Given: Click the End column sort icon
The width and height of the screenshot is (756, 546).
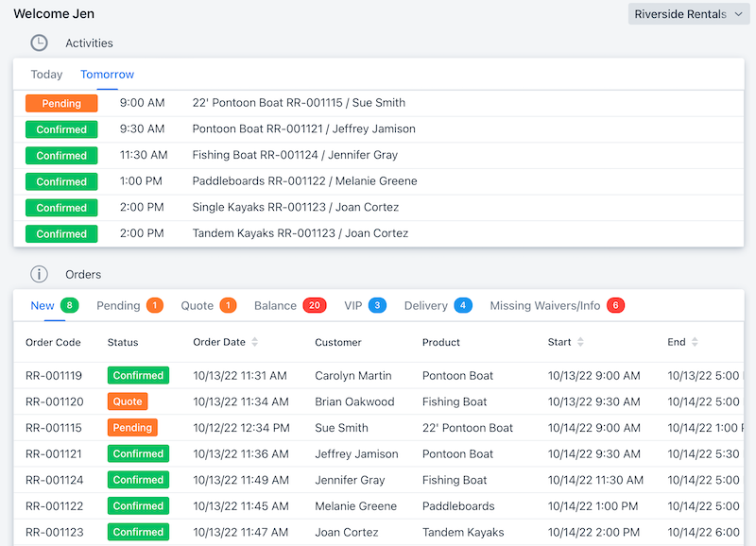Looking at the screenshot, I should 694,342.
